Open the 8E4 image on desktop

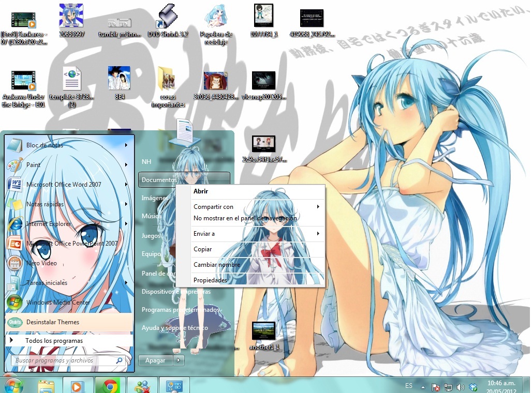(119, 83)
